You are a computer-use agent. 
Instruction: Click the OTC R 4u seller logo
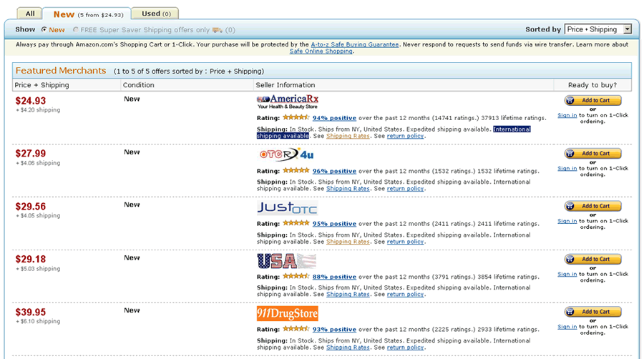(x=287, y=154)
